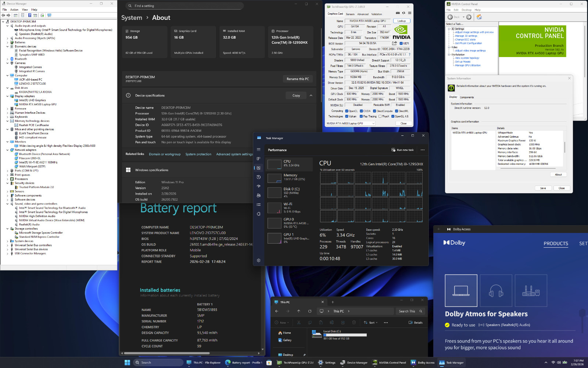Go up one folder level in File Explorer
This screenshot has width=588, height=368.
coord(299,311)
